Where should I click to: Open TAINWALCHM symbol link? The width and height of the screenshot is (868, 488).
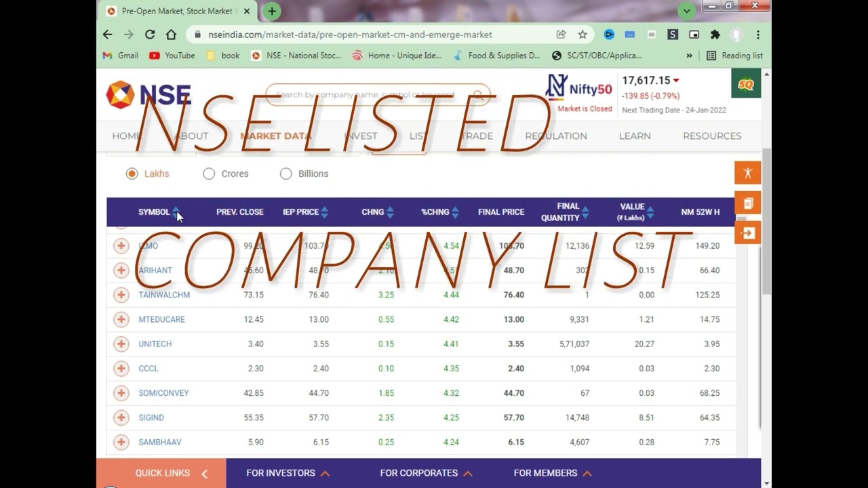coord(164,295)
